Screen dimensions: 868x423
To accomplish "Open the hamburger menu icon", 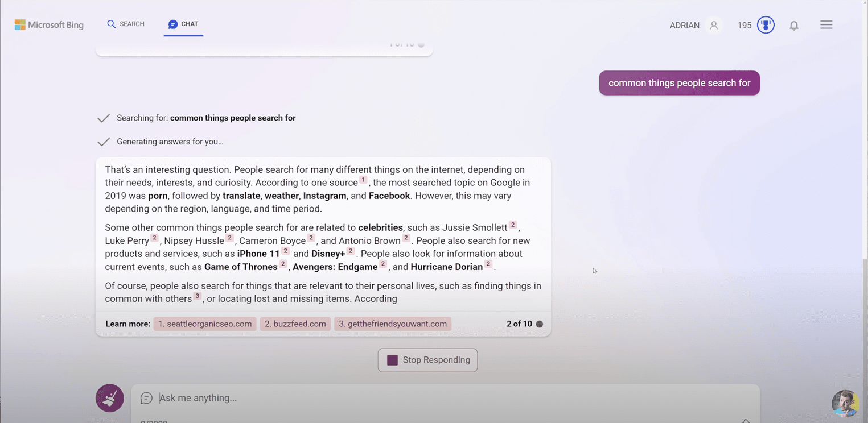I will pyautogui.click(x=826, y=24).
